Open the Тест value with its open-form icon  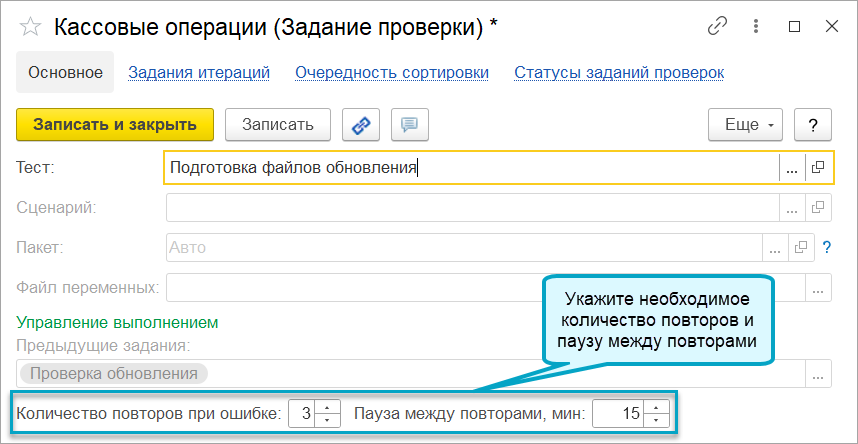(x=819, y=167)
